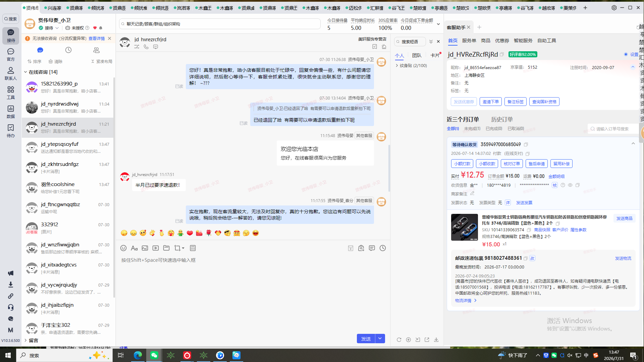Click the 发送 send button
This screenshot has height=362, width=644.
tap(366, 339)
